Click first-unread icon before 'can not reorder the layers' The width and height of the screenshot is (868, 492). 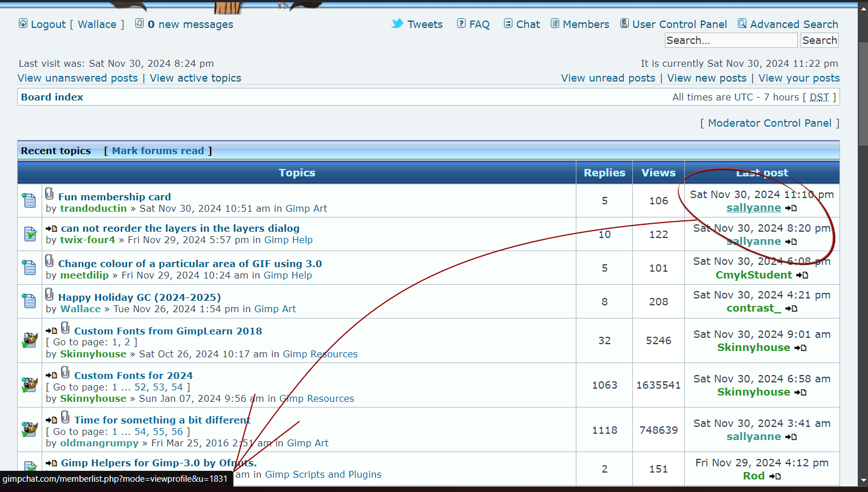pos(51,229)
